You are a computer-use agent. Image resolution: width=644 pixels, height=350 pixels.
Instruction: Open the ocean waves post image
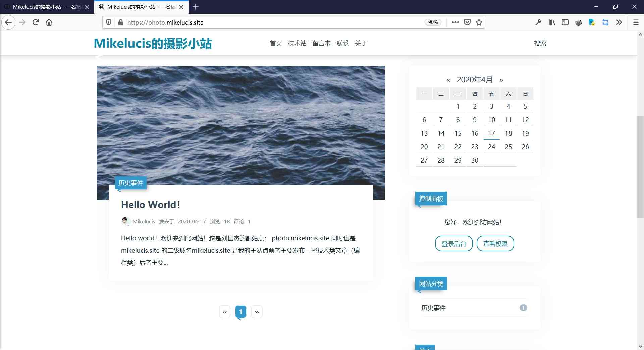241,125
